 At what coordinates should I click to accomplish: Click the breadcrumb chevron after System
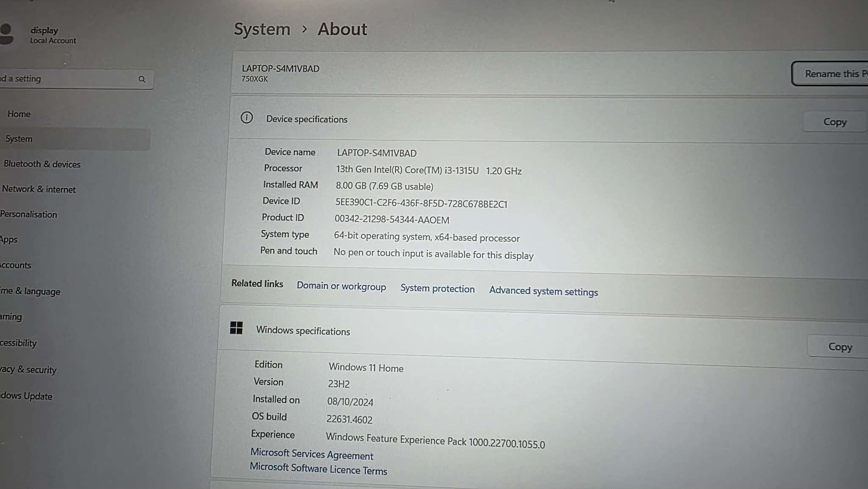tap(304, 29)
